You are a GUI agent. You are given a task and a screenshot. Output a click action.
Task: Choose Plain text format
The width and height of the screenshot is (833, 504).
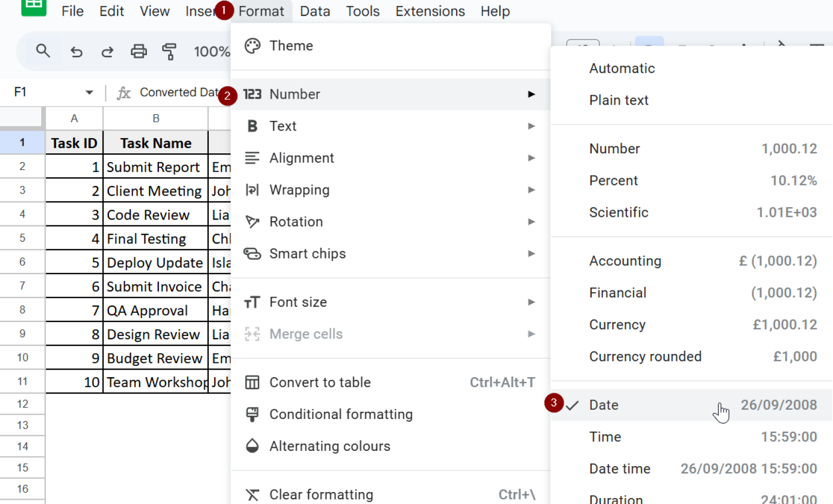pos(619,100)
